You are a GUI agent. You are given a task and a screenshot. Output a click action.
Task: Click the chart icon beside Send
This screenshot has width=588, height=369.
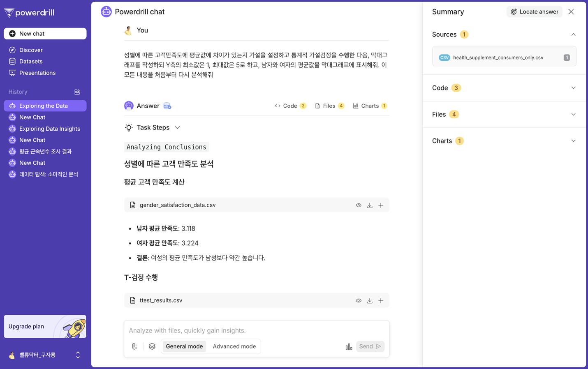click(x=349, y=346)
